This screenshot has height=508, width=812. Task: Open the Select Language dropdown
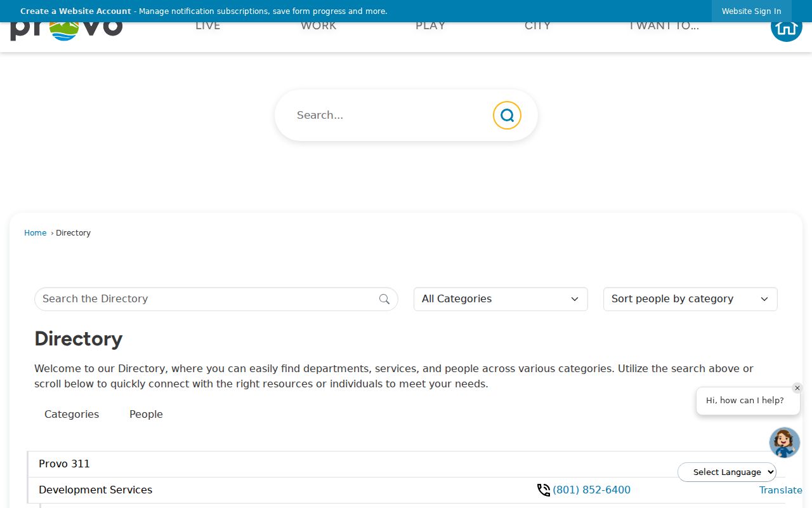pyautogui.click(x=727, y=472)
